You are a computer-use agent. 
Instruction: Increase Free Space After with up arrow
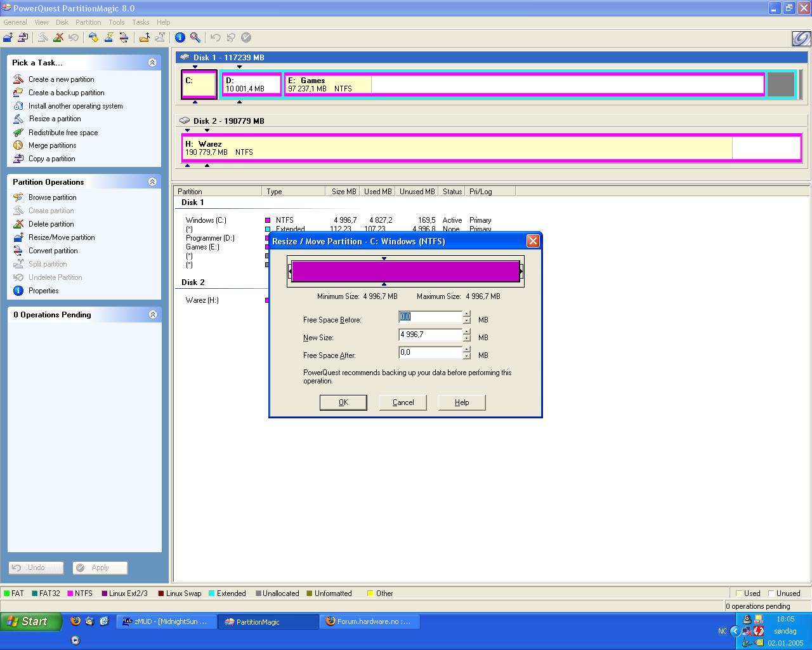[x=467, y=349]
